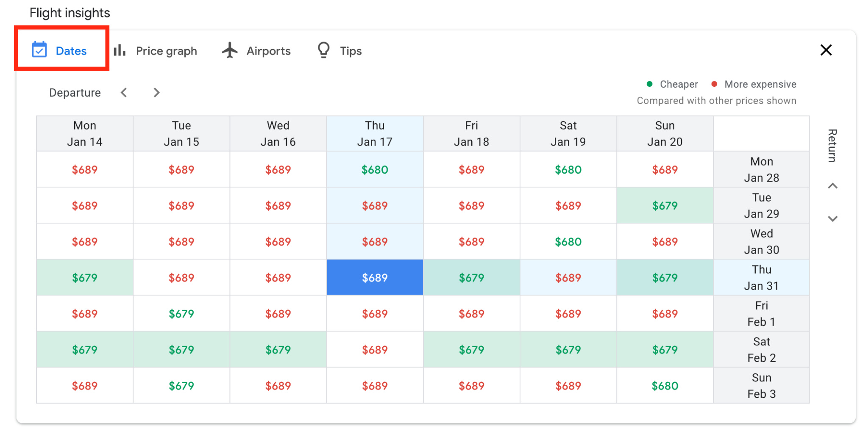Open the Airports tab
This screenshot has width=868, height=442.
pyautogui.click(x=256, y=51)
